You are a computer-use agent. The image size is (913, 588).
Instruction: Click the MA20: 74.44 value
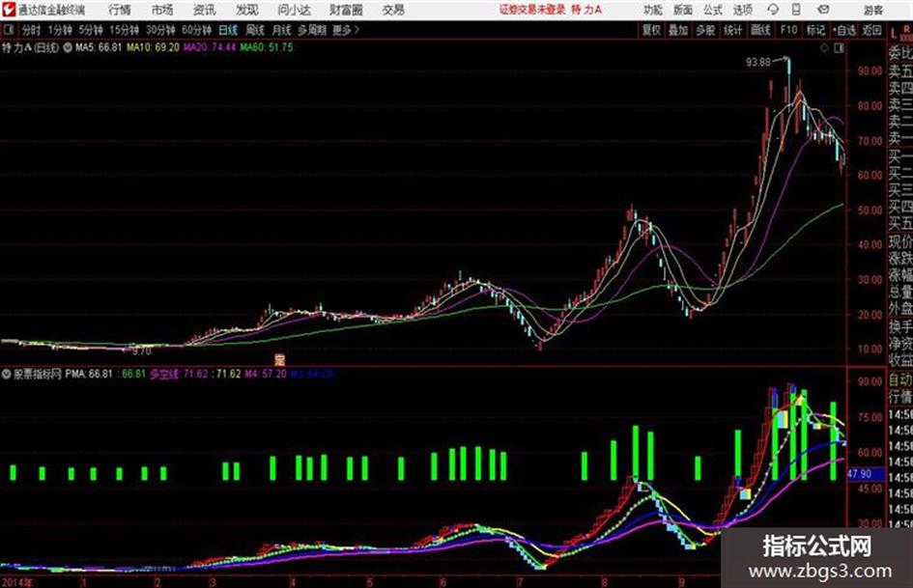[210, 47]
